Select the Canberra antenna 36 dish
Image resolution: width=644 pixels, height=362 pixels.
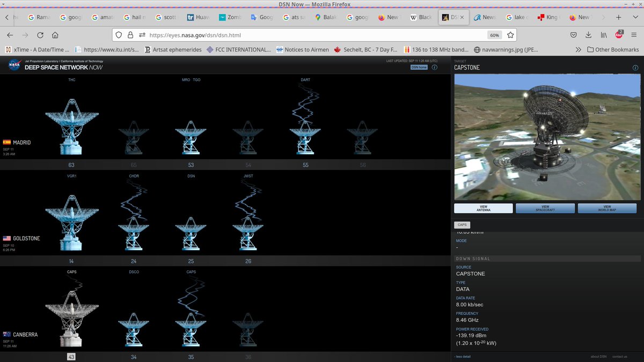pyautogui.click(x=248, y=330)
